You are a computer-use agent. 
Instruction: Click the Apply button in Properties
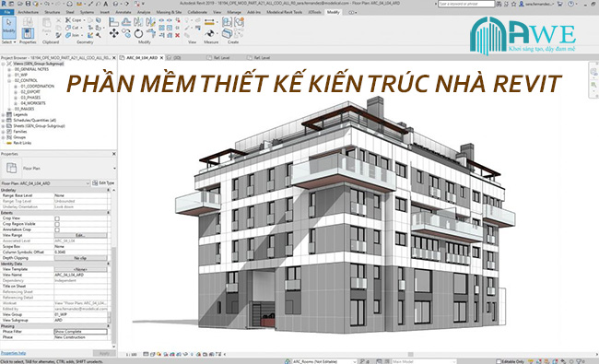(104, 353)
